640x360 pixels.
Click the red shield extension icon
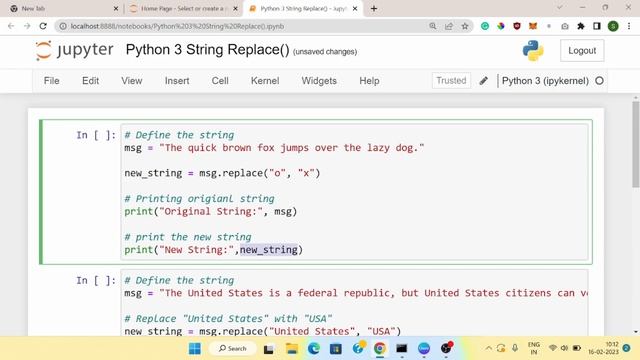click(x=517, y=26)
